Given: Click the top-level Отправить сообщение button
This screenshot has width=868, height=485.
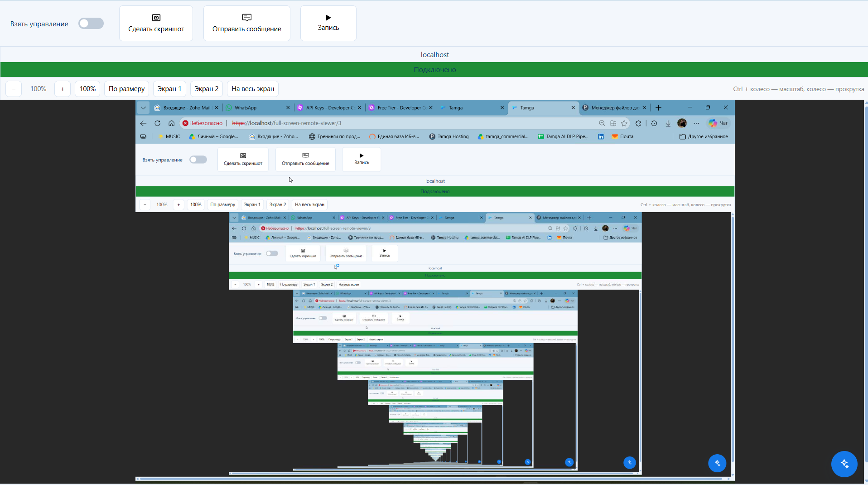Looking at the screenshot, I should point(246,24).
